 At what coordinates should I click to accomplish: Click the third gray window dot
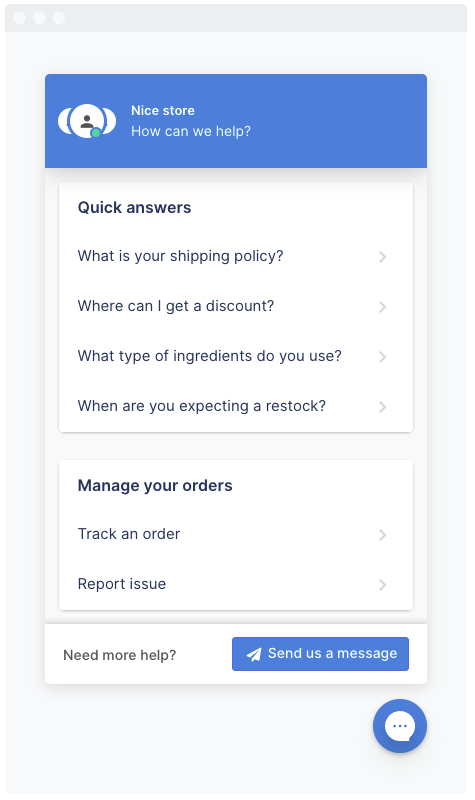coord(59,18)
